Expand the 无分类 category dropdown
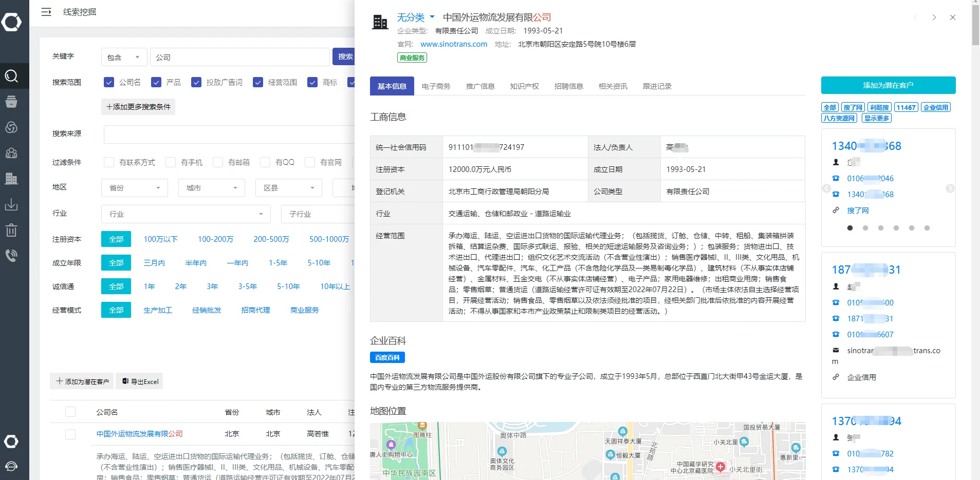980x480 pixels. click(416, 17)
